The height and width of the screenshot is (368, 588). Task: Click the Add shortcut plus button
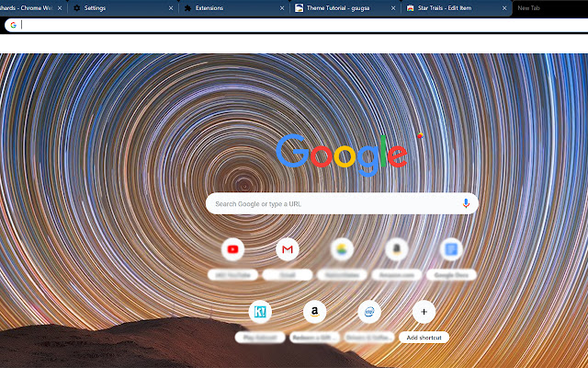point(424,312)
